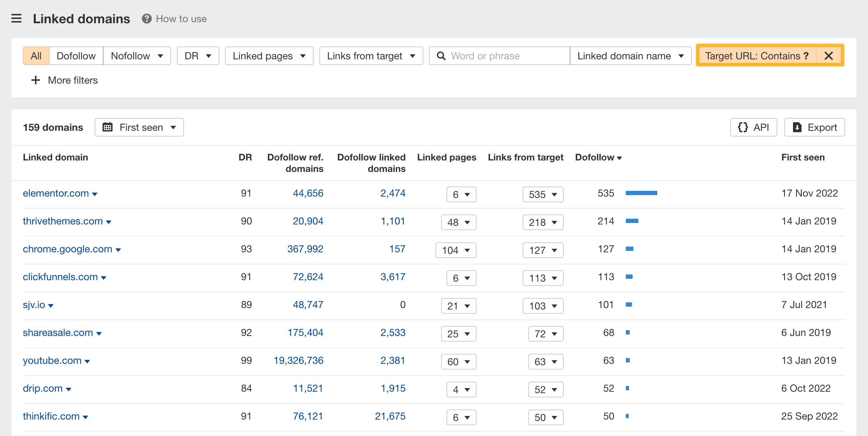Screen dimensions: 868x436
Task: Click the 159 domains count
Action: (53, 127)
